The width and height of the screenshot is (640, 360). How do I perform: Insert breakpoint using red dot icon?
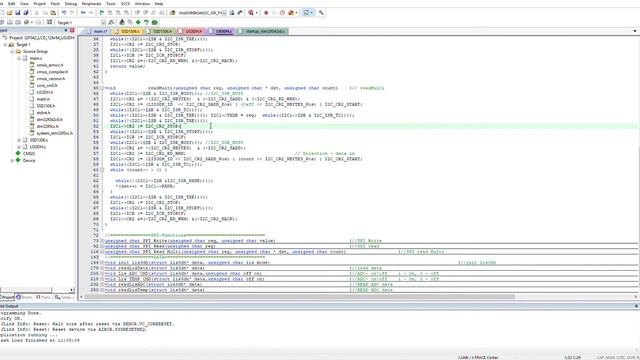tap(266, 13)
